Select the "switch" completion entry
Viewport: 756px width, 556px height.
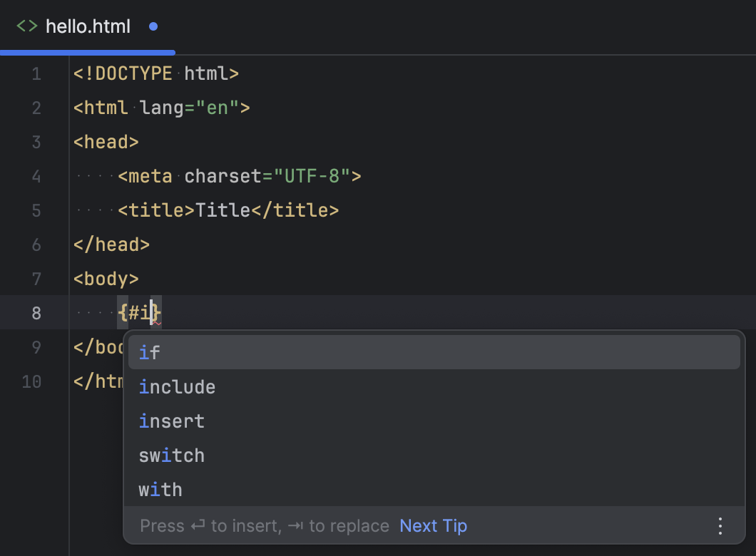coord(171,455)
